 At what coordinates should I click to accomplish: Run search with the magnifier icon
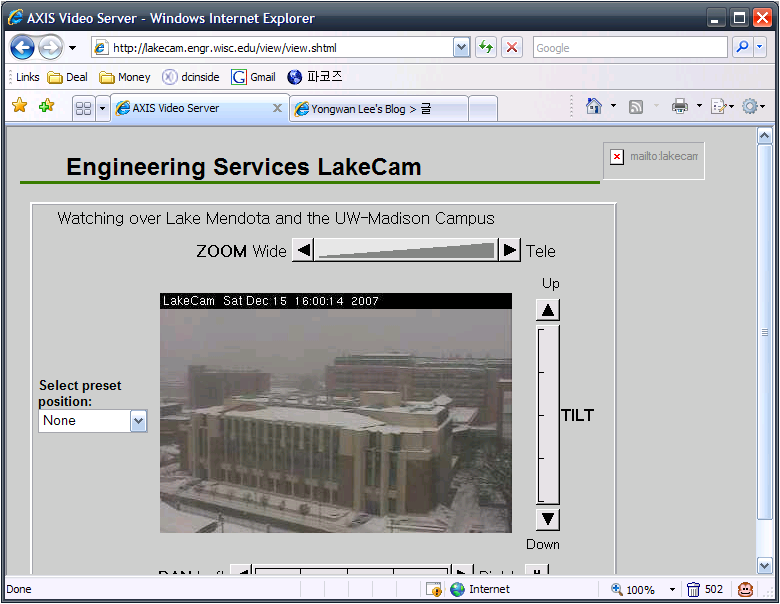742,48
